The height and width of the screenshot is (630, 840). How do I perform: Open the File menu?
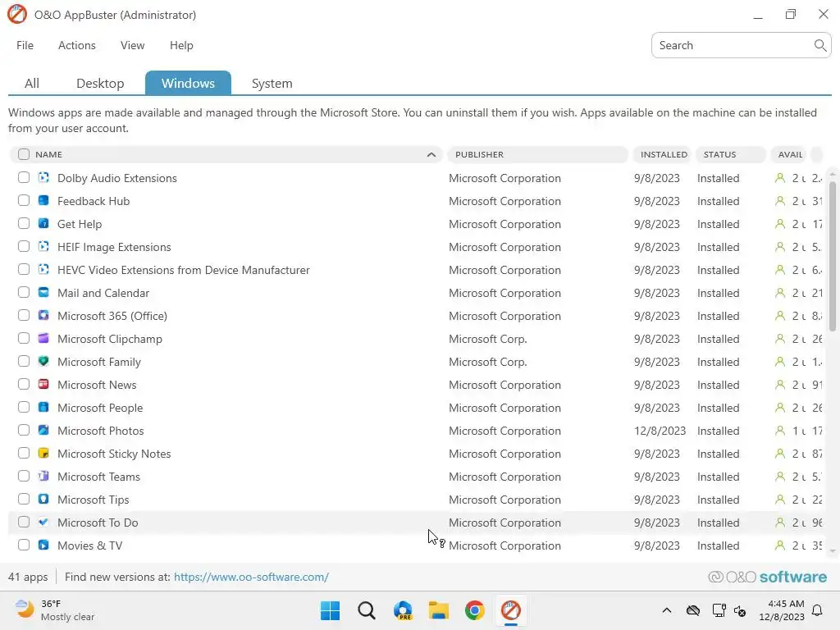[x=25, y=46]
